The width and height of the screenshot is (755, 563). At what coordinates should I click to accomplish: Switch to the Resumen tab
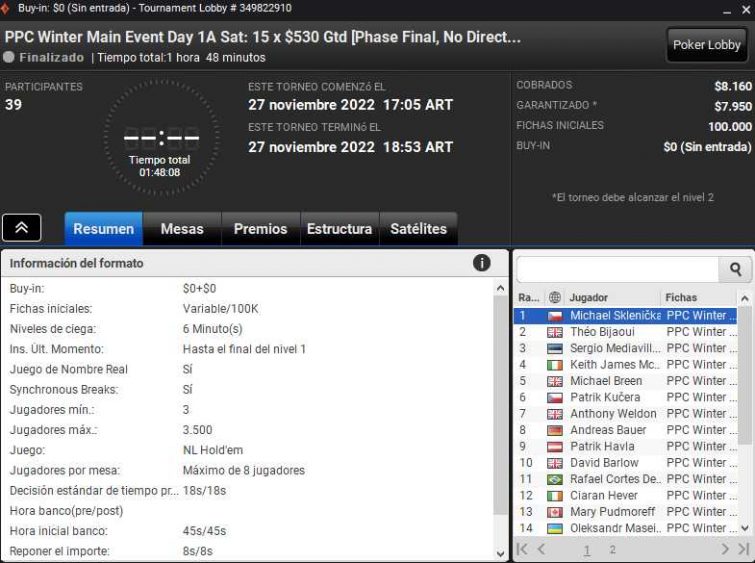pos(104,229)
